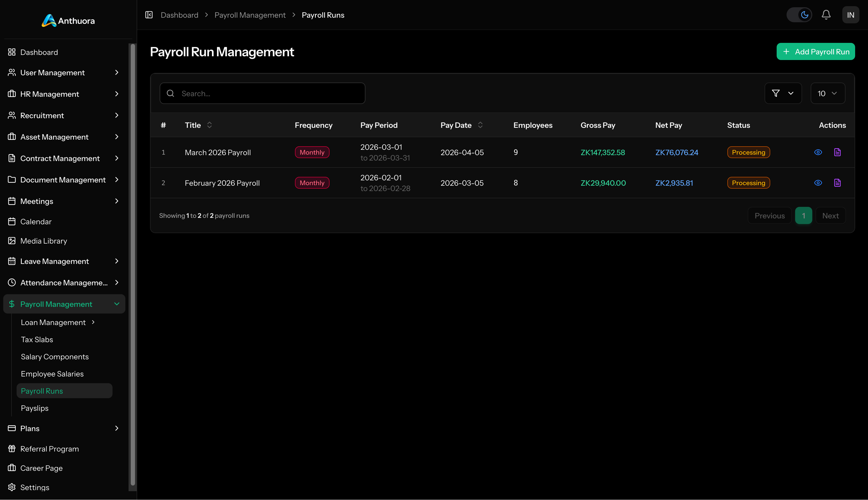
Task: Click Add Payroll Run button
Action: (815, 51)
